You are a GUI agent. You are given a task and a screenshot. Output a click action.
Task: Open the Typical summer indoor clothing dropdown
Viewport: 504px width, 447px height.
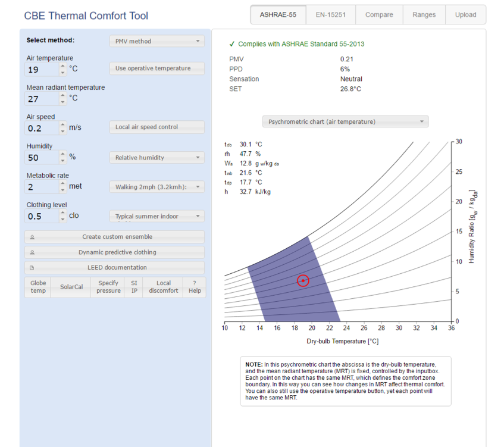pos(156,215)
